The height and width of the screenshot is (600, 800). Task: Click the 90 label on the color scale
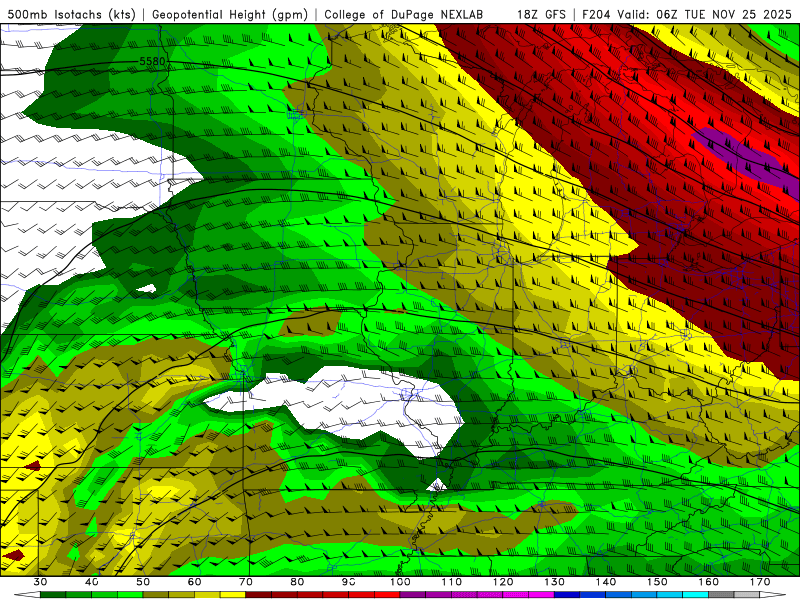(348, 582)
